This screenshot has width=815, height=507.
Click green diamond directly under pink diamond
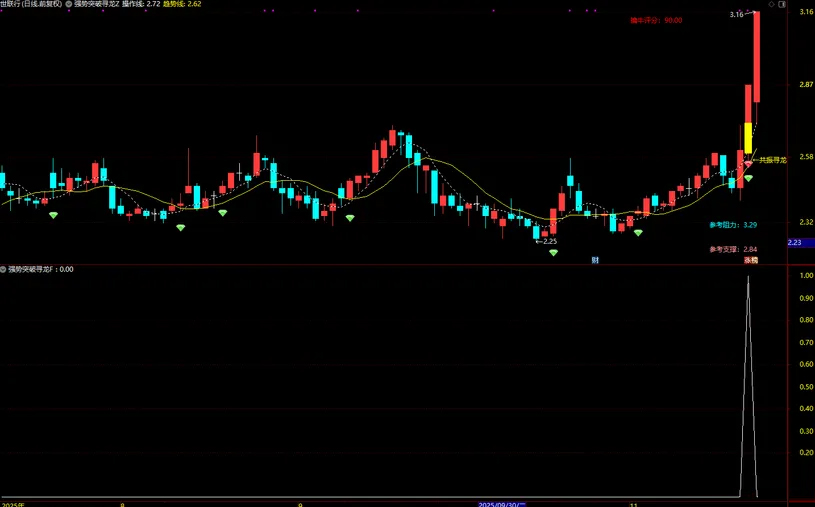point(748,178)
